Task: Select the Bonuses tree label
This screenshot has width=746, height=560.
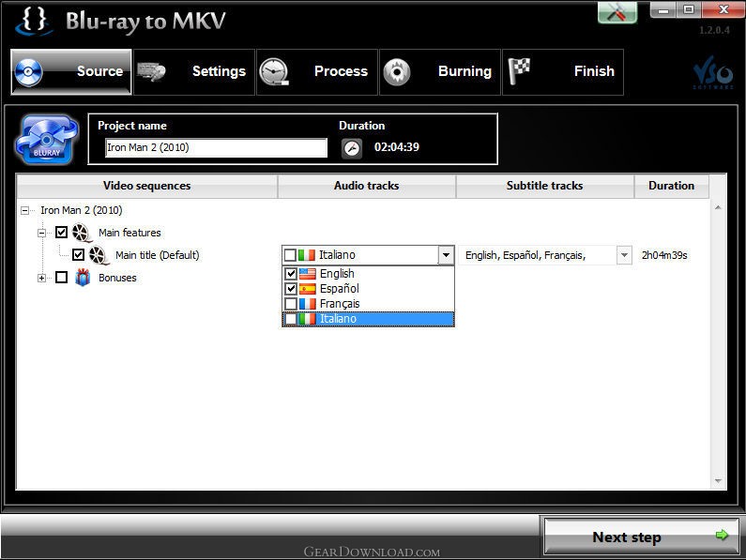Action: (117, 278)
